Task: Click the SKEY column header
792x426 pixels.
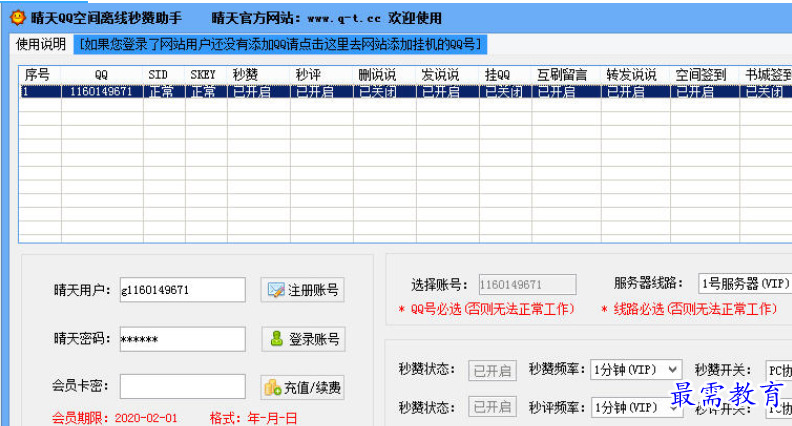Action: [206, 75]
